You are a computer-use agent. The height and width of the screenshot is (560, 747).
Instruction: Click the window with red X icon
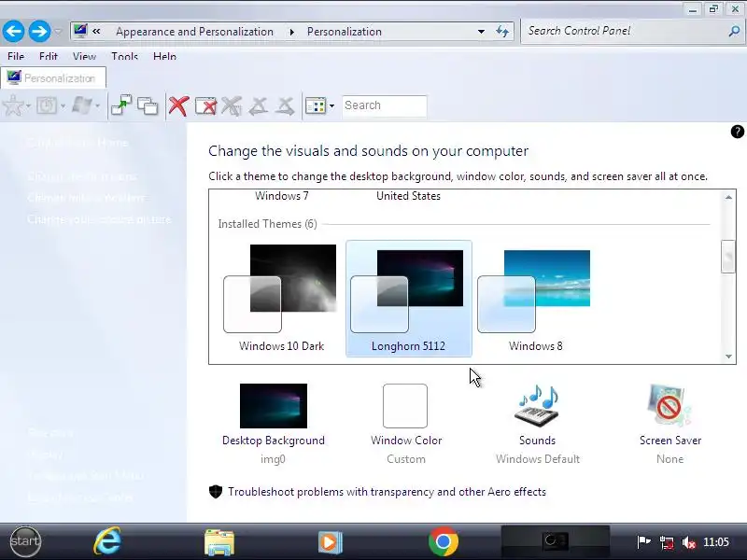(205, 105)
